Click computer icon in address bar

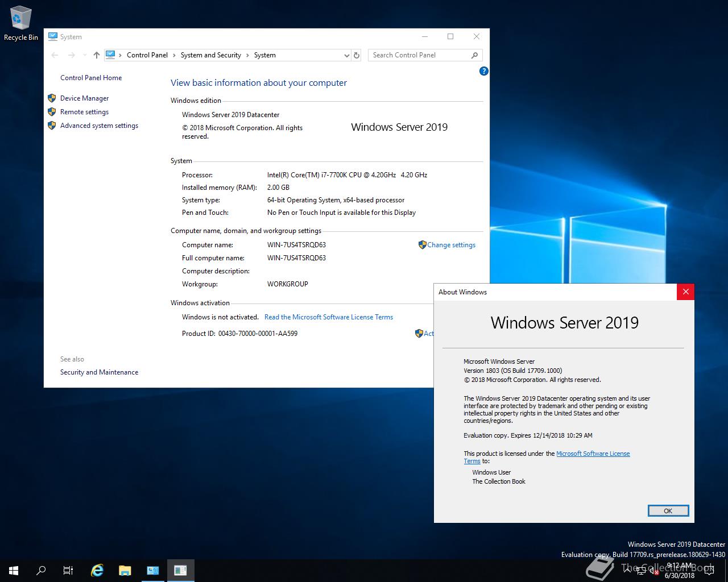[x=110, y=55]
